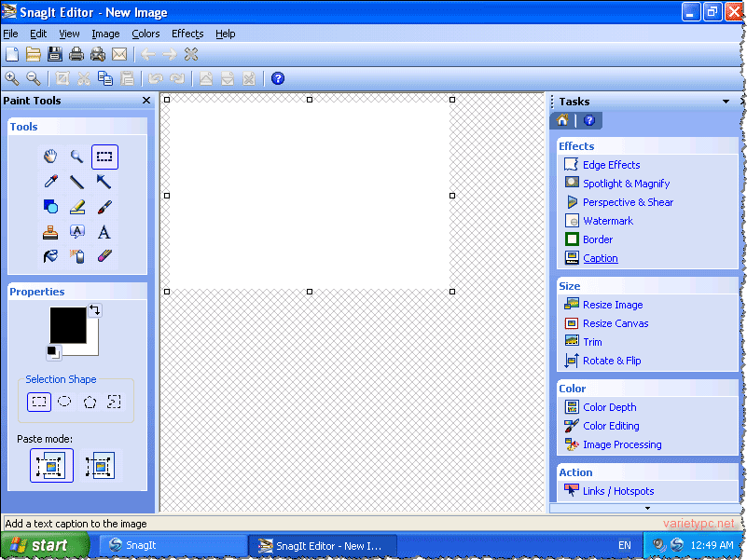Open Color Depth task
This screenshot has width=747, height=560.
(601, 407)
